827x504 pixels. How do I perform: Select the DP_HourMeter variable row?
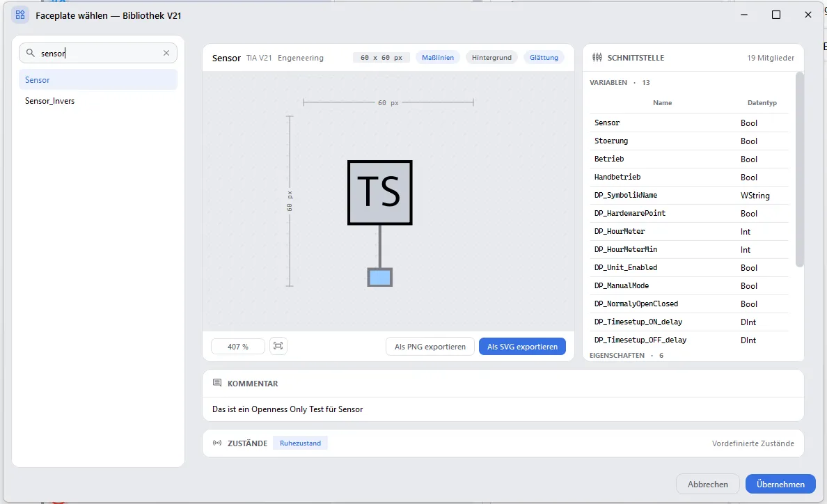[x=688, y=231]
